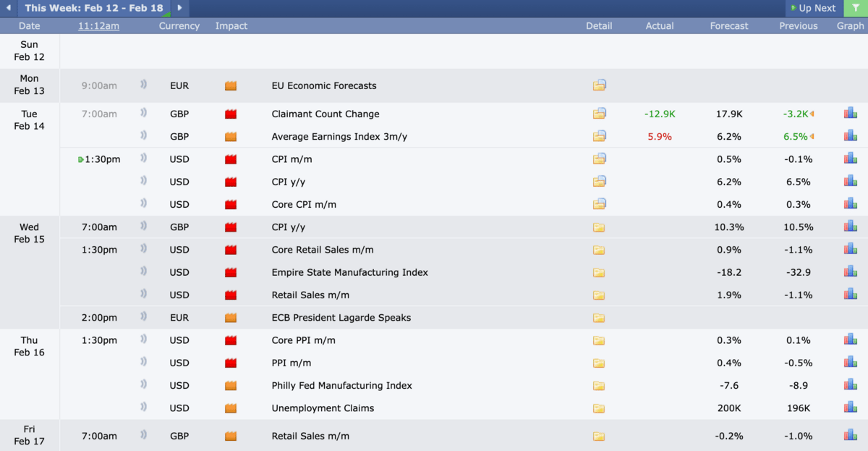Open detail folder for EU Economic Forecasts
Screen dimensions: 868x451
pos(599,85)
